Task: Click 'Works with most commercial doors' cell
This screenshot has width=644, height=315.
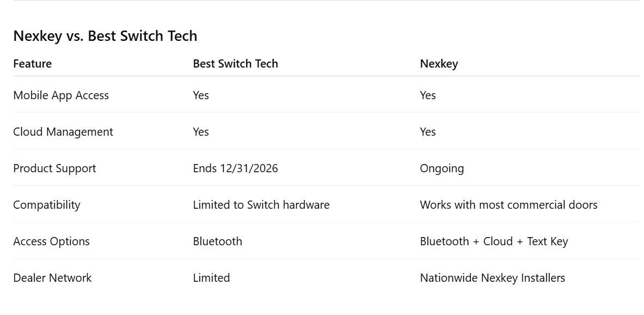Action: (x=508, y=205)
